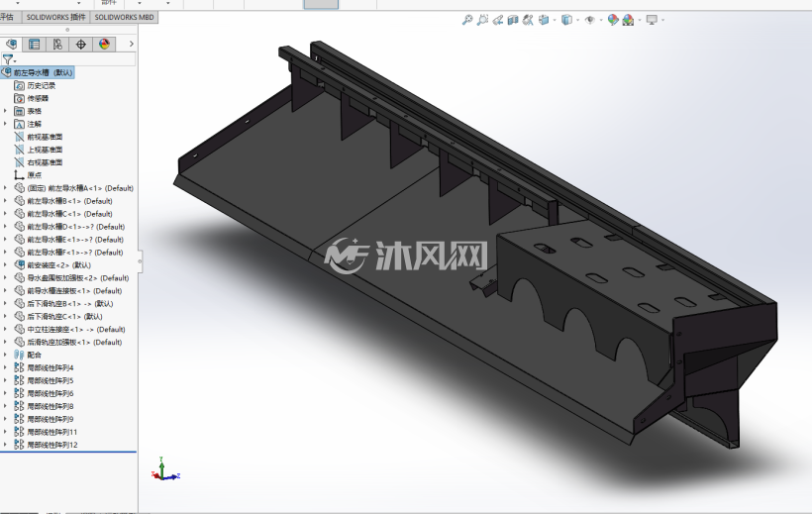Select 后下滑轨座C<1> (默认) in tree

point(64,316)
